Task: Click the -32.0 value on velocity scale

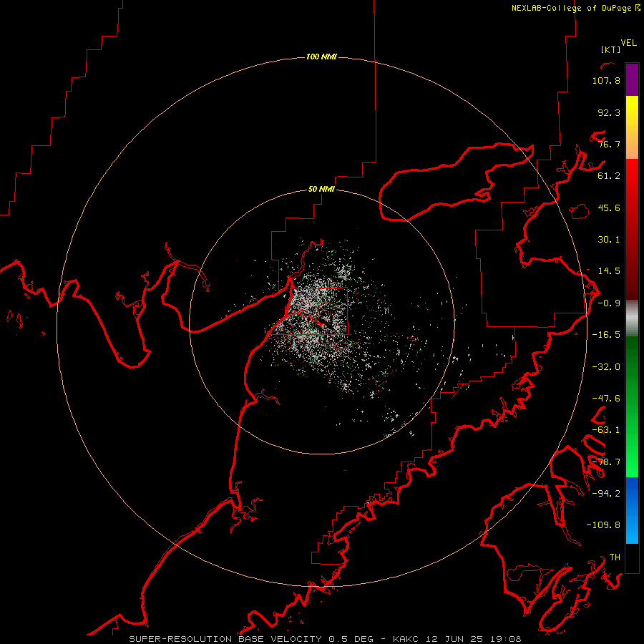Action: pos(606,367)
